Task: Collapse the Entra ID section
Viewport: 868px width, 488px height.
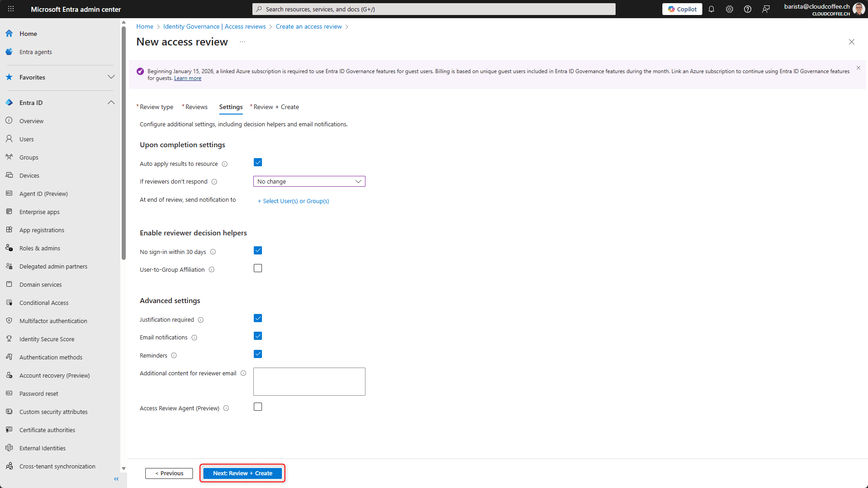Action: tap(111, 103)
